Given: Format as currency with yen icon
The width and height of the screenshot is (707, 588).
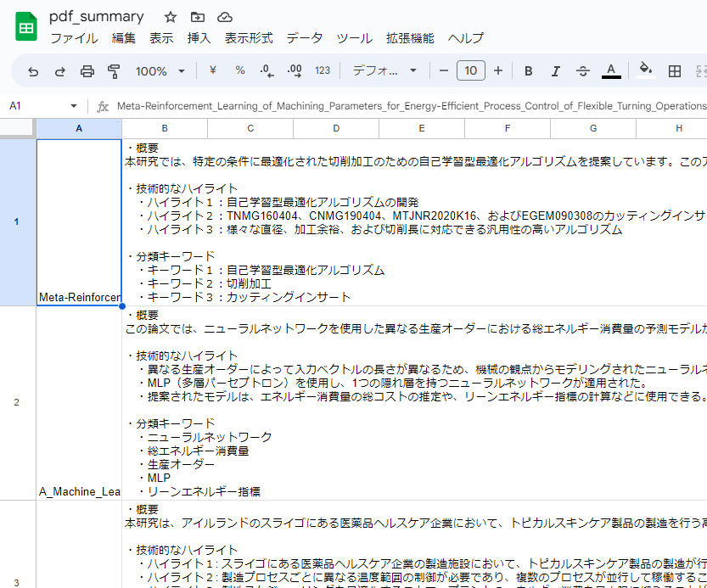Looking at the screenshot, I should [213, 70].
